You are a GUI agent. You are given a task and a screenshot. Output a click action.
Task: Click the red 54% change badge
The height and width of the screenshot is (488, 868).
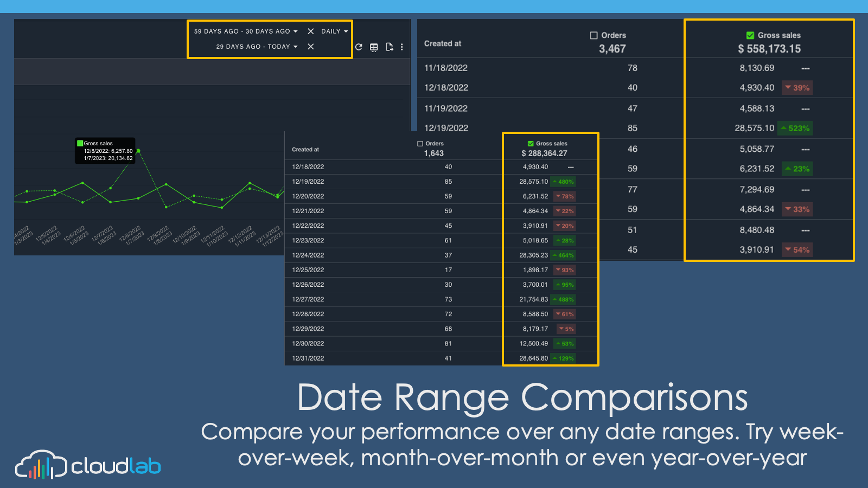pyautogui.click(x=797, y=250)
